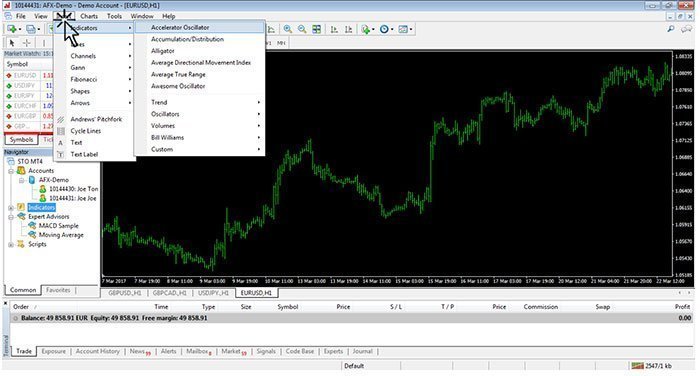Image resolution: width=700 pixels, height=376 pixels.
Task: Click the Templates toolbar icon
Action: (403, 29)
